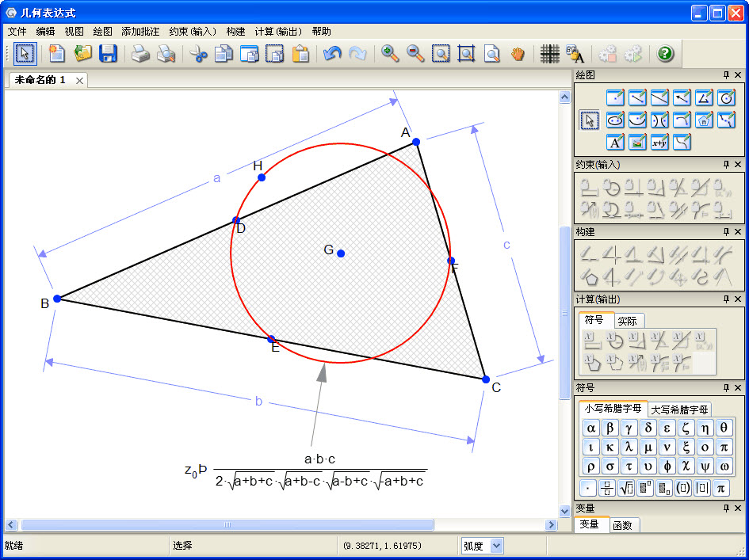The height and width of the screenshot is (560, 749).
Task: Toggle pin on the 绘图 panel
Action: click(x=725, y=75)
